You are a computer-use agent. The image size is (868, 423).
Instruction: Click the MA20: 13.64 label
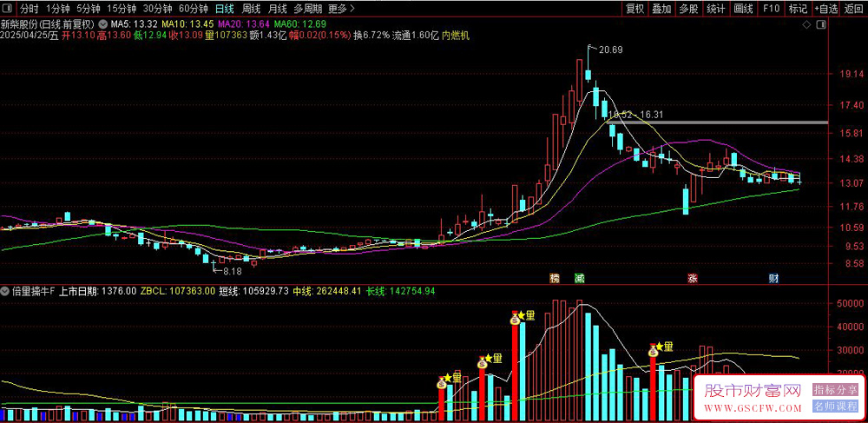click(x=244, y=24)
